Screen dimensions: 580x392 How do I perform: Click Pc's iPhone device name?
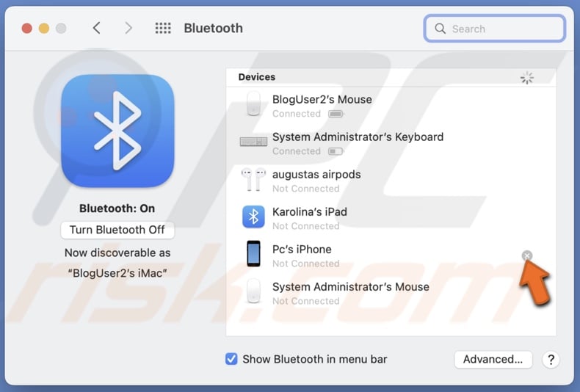click(x=302, y=250)
